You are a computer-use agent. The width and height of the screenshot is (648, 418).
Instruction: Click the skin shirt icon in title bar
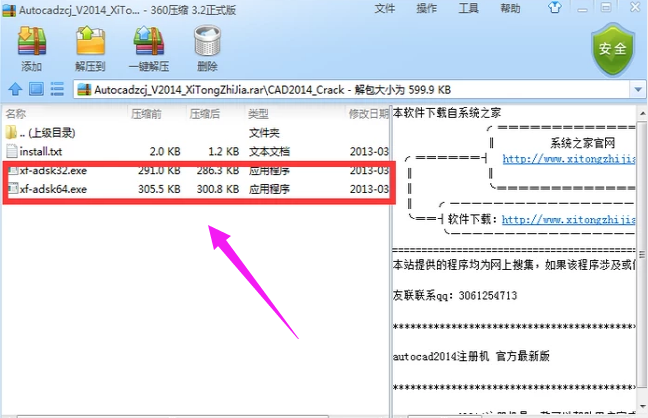[x=553, y=8]
